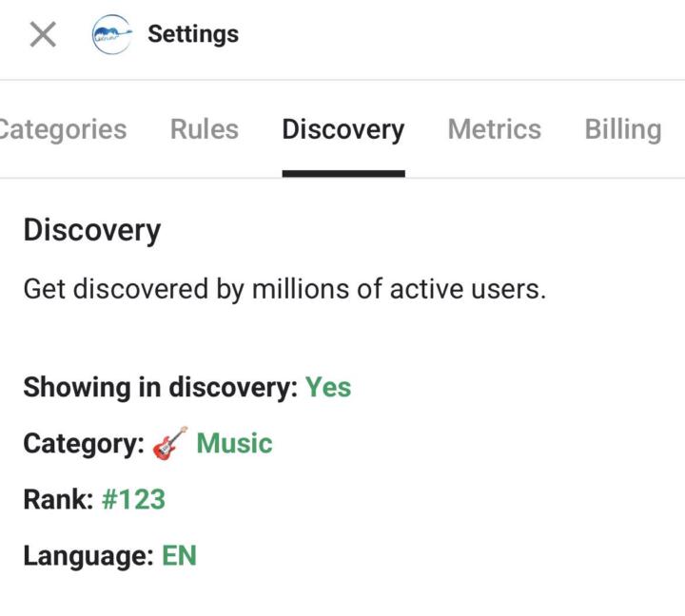Go to the Metrics tab
Screen dimensions: 685x616
[494, 129]
